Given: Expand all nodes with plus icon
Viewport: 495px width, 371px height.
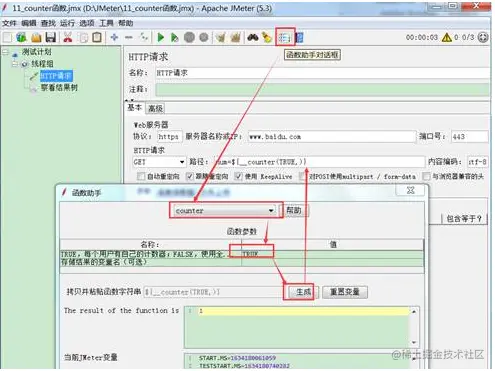Looking at the screenshot, I should 114,37.
